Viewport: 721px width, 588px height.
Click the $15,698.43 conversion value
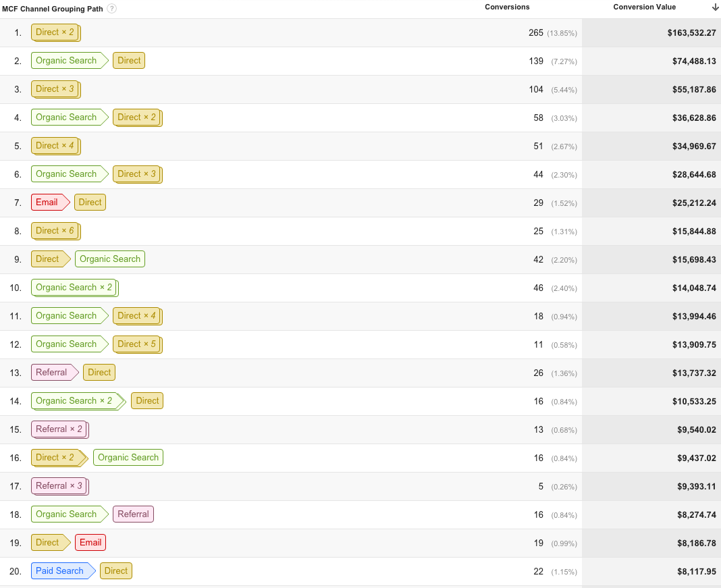click(694, 260)
